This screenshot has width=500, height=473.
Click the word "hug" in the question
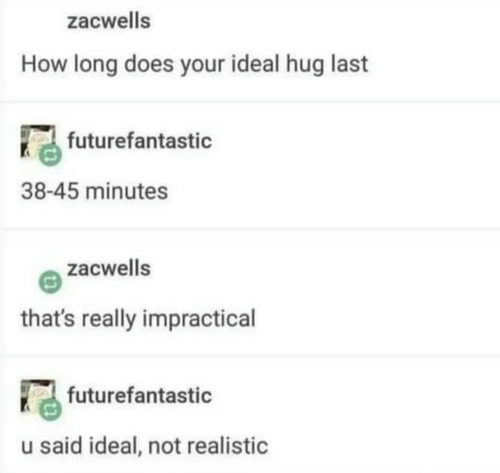point(305,64)
